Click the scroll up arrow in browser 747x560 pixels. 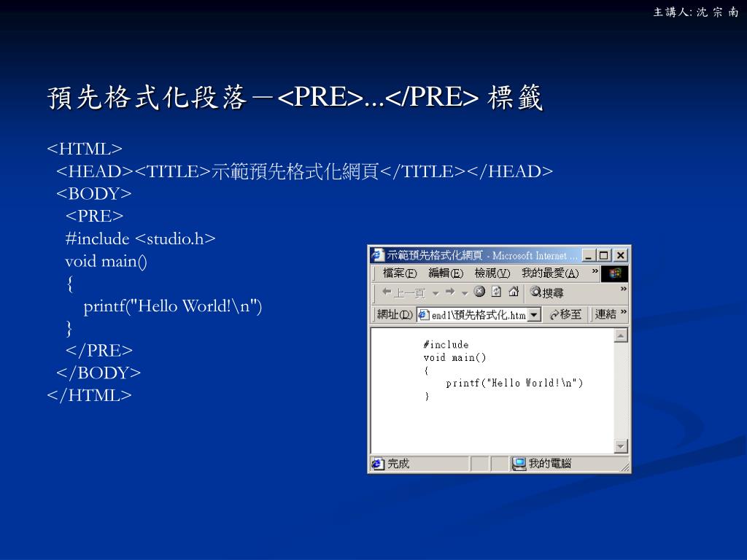click(x=621, y=335)
